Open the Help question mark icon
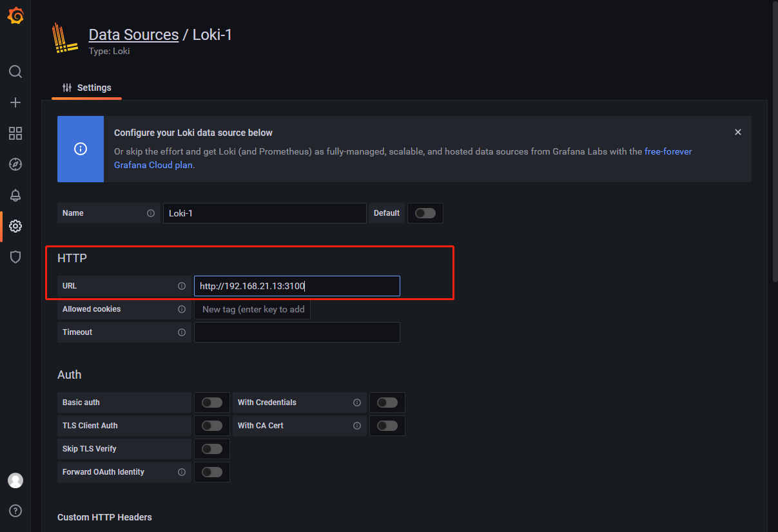The image size is (778, 532). tap(15, 511)
